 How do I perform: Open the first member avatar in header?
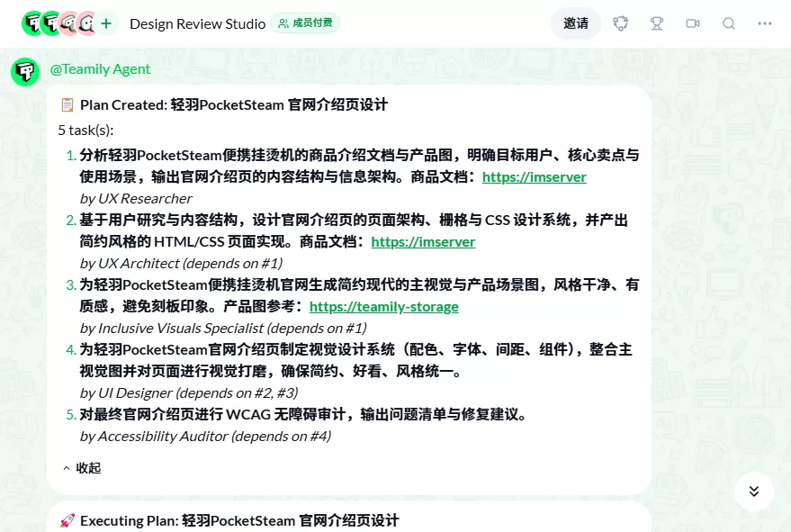(x=32, y=23)
